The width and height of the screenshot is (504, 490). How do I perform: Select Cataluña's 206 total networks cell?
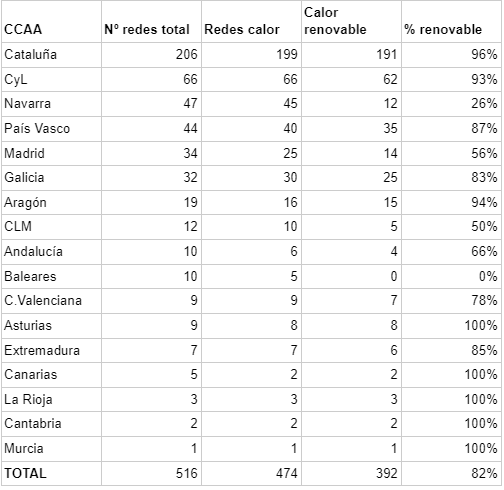pos(151,55)
